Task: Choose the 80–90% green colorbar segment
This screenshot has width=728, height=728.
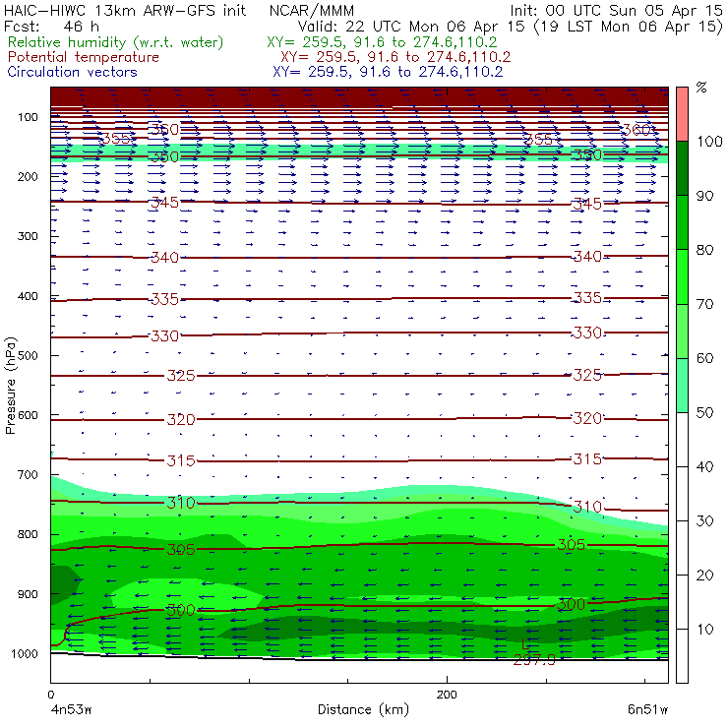Action: click(682, 222)
